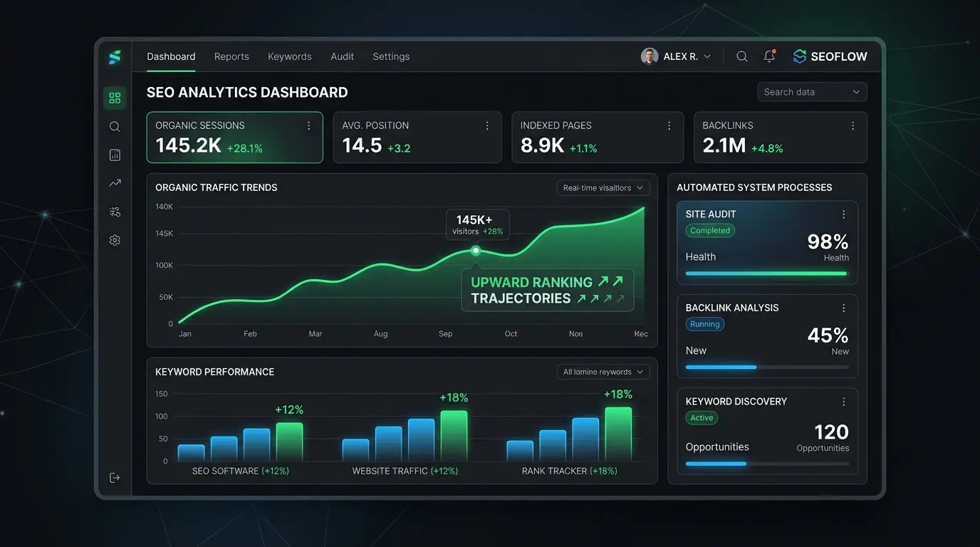Go to the Keywords tab
Screen dimensions: 980x547
click(x=290, y=56)
